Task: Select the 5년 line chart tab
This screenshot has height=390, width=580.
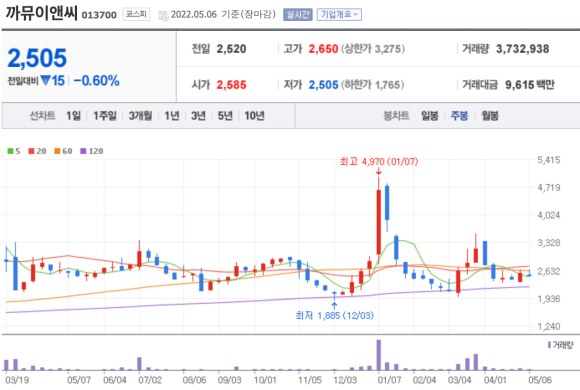Action: click(225, 116)
